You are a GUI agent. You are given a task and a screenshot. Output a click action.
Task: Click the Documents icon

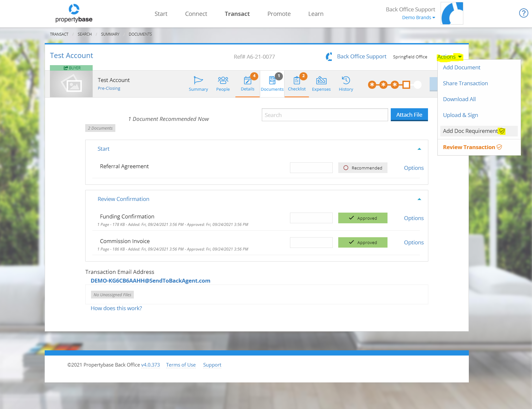point(272,83)
